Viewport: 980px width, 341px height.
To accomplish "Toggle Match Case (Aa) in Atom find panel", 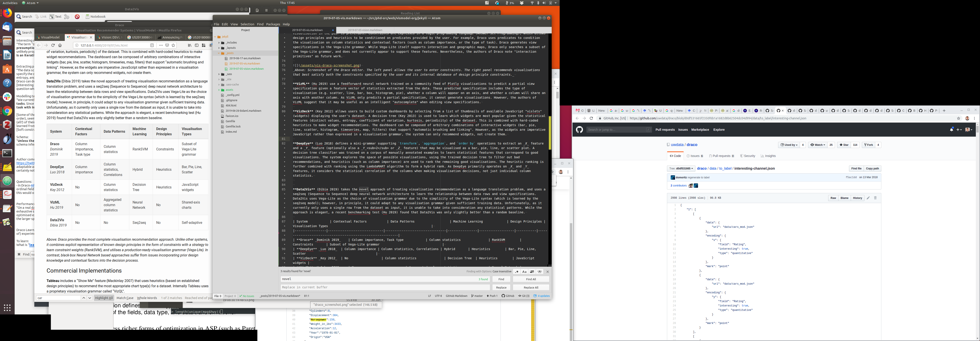I will click(x=524, y=272).
